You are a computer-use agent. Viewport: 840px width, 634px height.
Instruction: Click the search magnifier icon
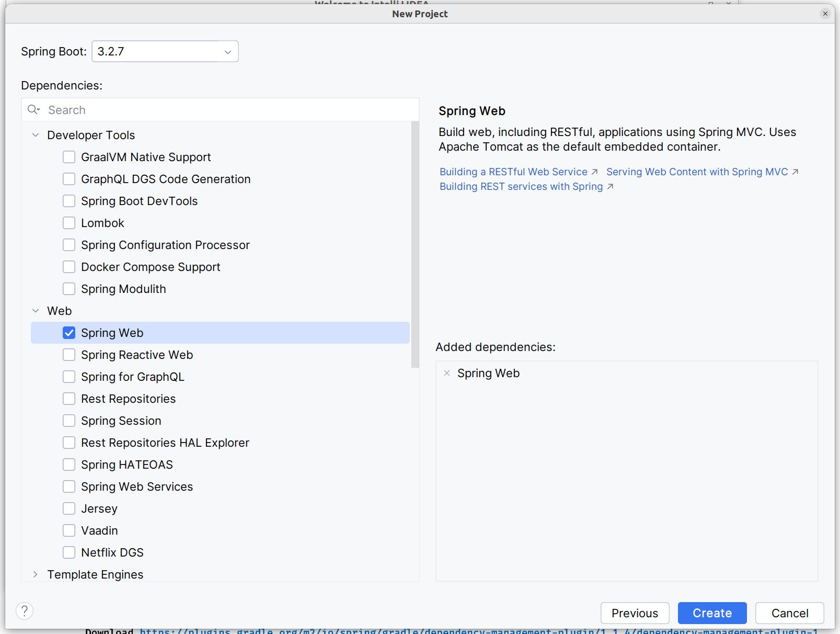point(33,109)
